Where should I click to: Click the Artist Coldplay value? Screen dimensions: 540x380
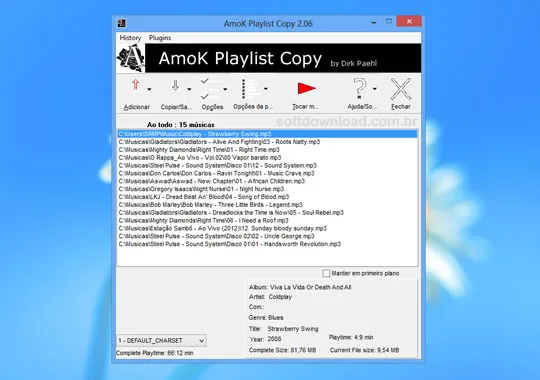280,297
